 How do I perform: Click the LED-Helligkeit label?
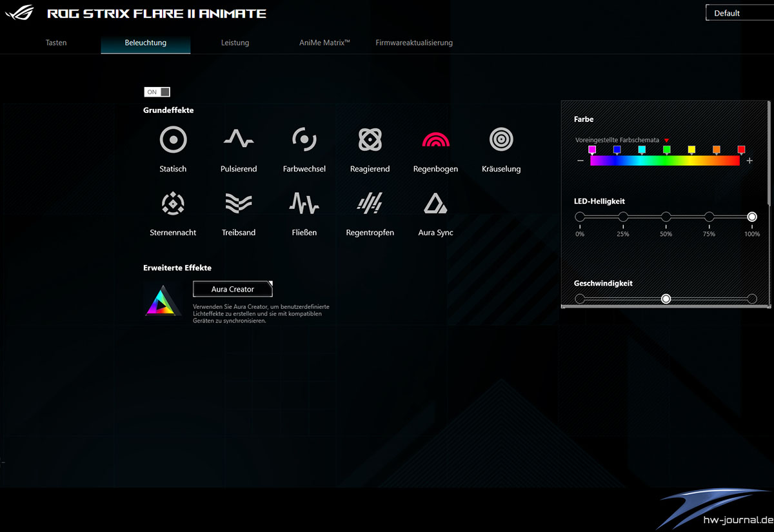599,201
